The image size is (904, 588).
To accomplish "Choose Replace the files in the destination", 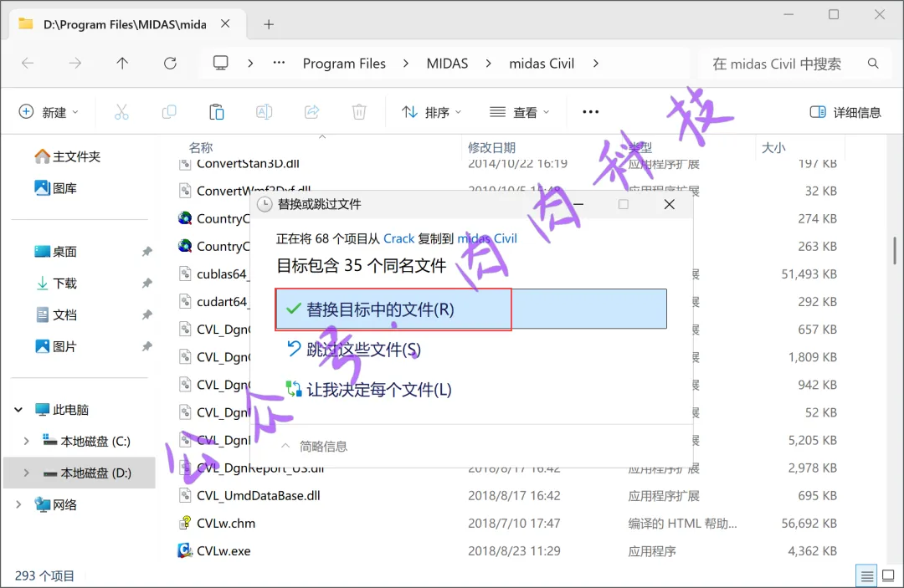I will coord(471,309).
